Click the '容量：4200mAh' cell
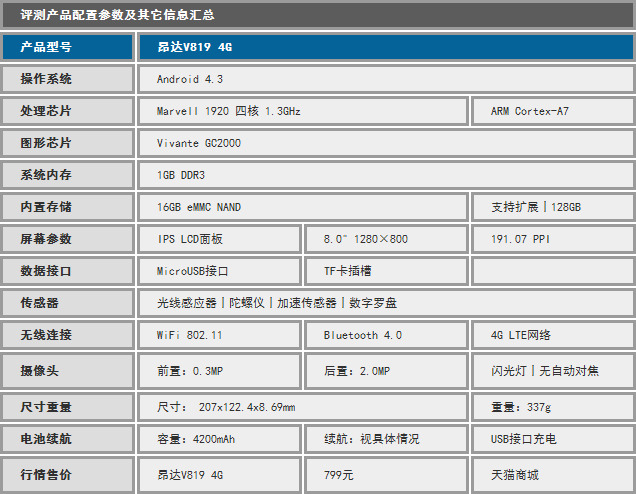 [219, 439]
